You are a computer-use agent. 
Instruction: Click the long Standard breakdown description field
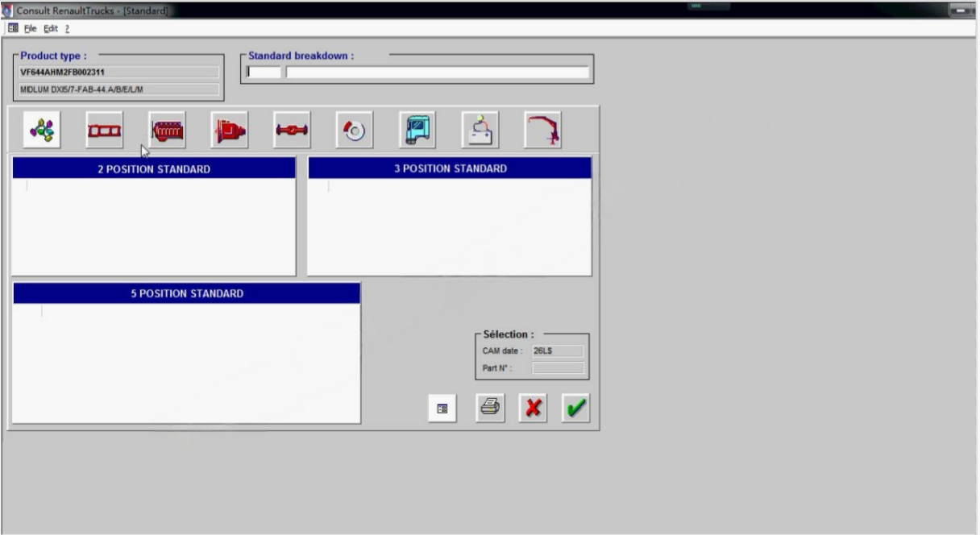438,72
